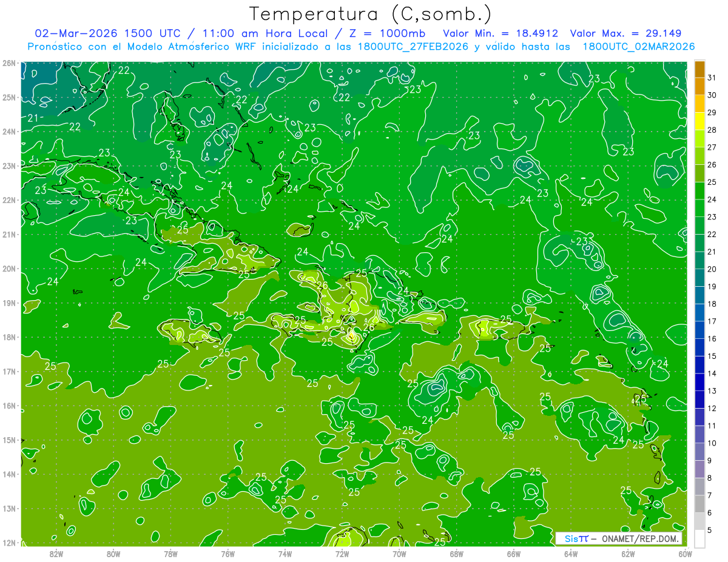Click the longitude axis label 80W
Image resolution: width=728 pixels, height=562 pixels.
point(113,554)
